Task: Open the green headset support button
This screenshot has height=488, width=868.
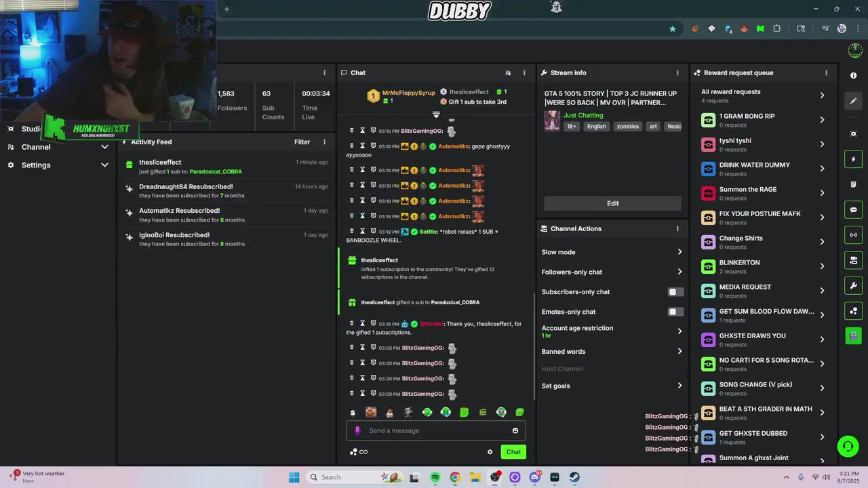Action: [x=848, y=446]
